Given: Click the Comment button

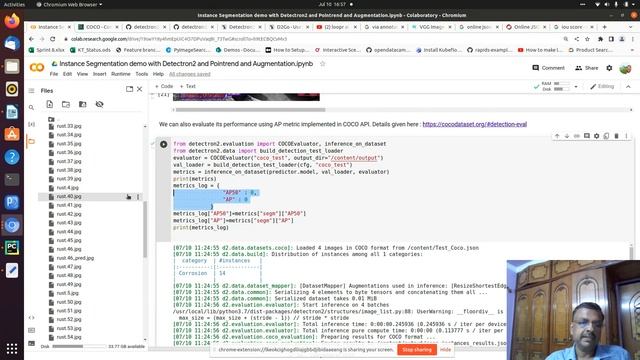Looking at the screenshot, I should (x=549, y=68).
